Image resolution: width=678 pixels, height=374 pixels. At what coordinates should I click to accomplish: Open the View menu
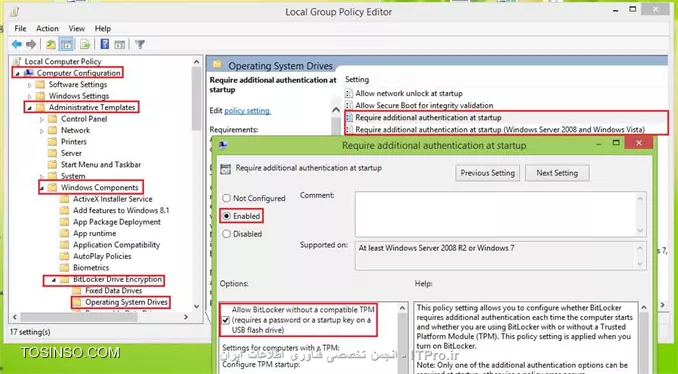point(77,29)
